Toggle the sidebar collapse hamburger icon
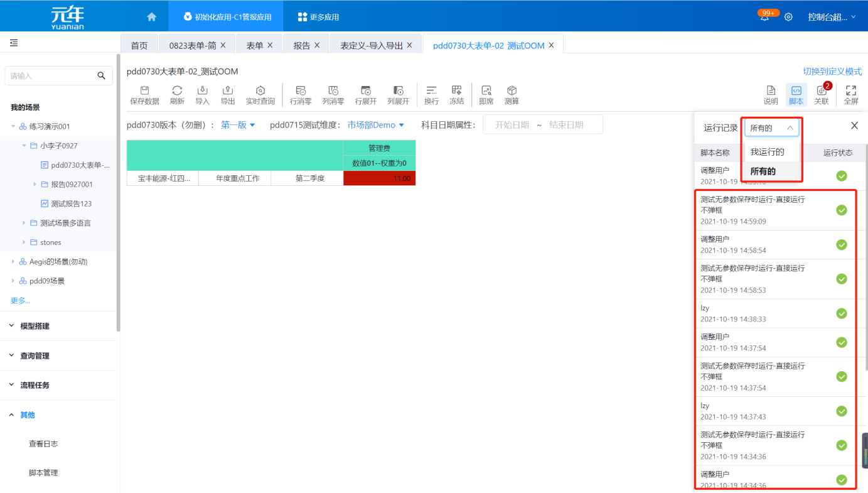 (14, 43)
